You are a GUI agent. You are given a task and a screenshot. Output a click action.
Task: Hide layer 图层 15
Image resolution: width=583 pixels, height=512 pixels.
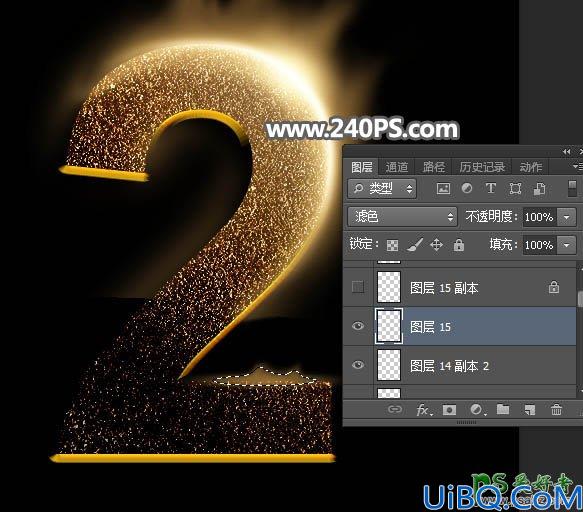(358, 326)
